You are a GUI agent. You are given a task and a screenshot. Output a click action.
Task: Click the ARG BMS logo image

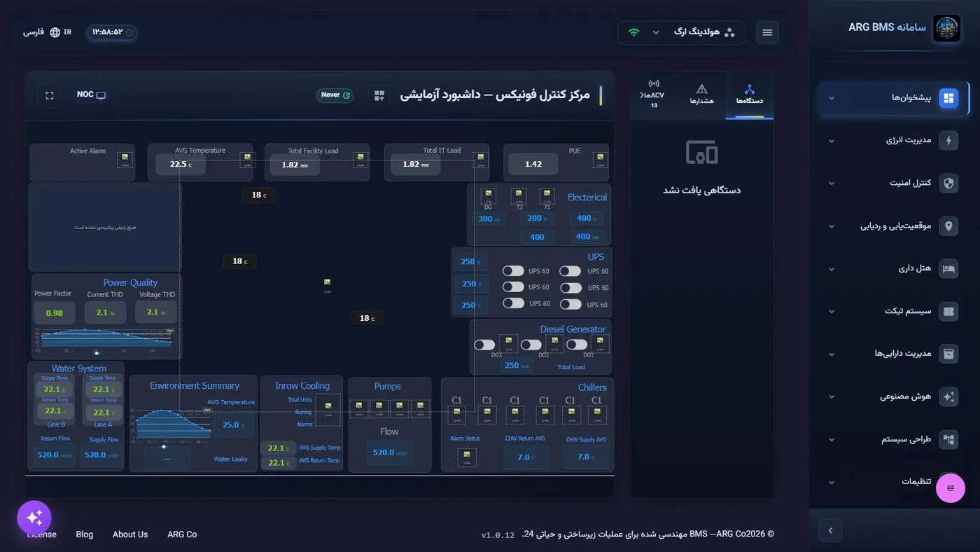click(x=946, y=29)
